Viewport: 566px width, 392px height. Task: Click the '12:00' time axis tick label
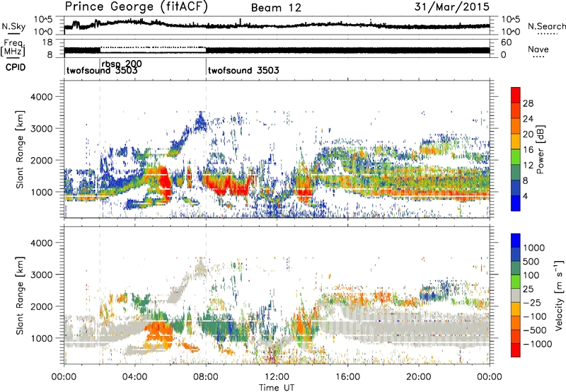pos(277,377)
